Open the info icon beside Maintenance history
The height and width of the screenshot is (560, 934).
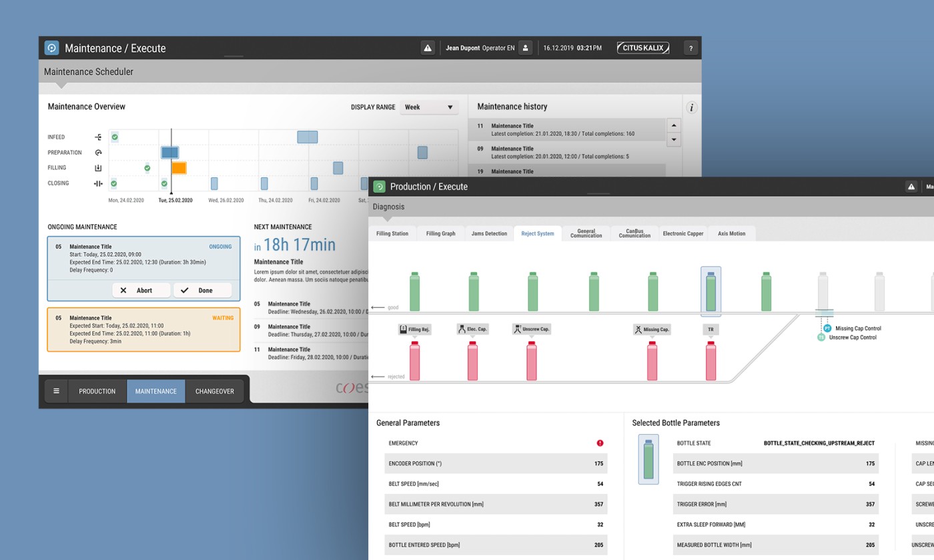(692, 107)
